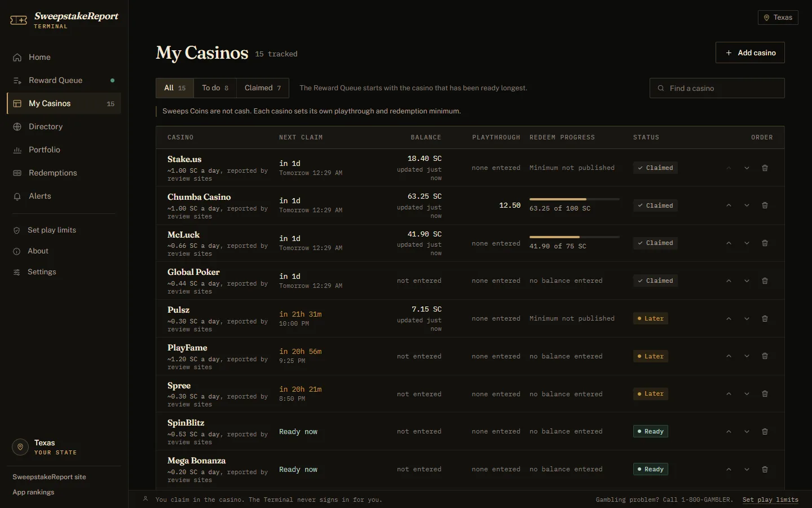Move Chumba Casino down one position
This screenshot has height=508, width=812.
click(x=747, y=205)
